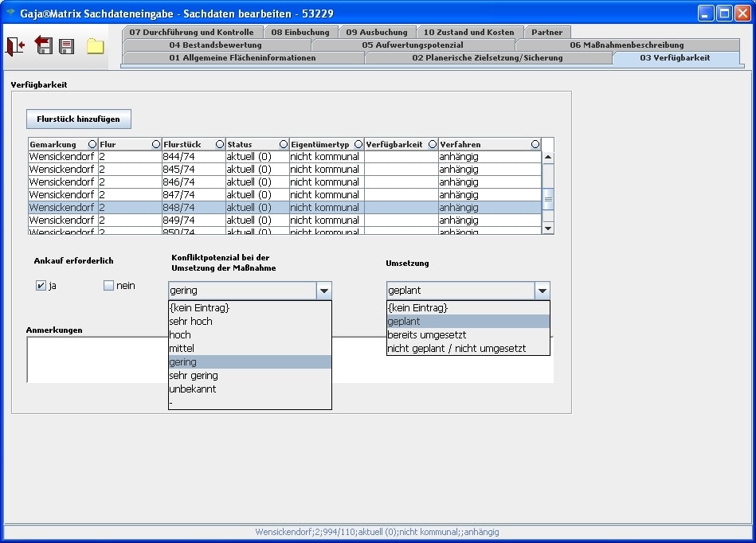Viewport: 756px width, 543px height.
Task: Click the table scrollbar down arrow
Action: [x=548, y=228]
